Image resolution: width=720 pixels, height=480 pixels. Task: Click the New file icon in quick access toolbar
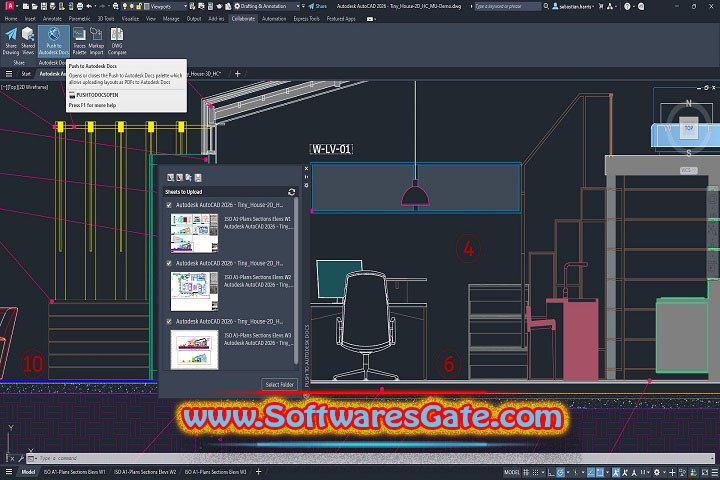click(26, 6)
